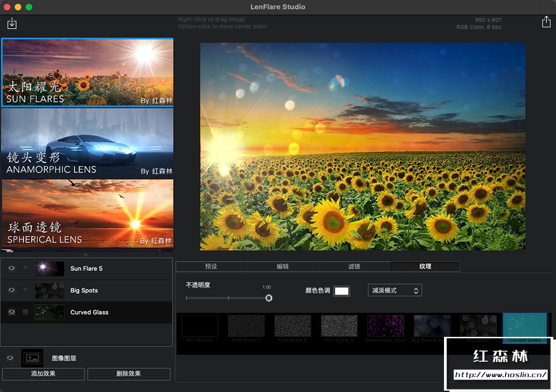Select the Anamorphic Lens preset category thumbnail
Screen dimensions: 556x392
pyautogui.click(x=87, y=143)
